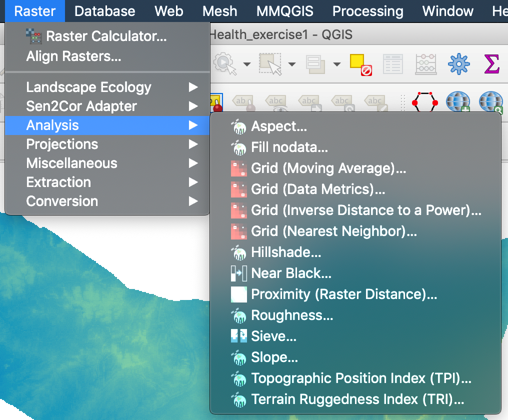Open the Hillshade tool
The image size is (508, 420).
(x=355, y=252)
